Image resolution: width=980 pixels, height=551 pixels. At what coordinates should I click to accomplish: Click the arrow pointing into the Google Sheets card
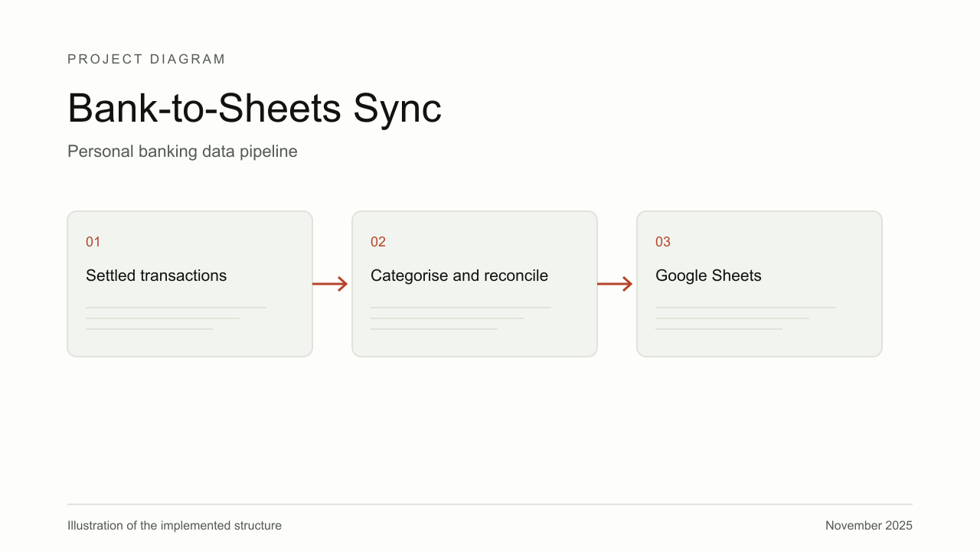tap(616, 284)
